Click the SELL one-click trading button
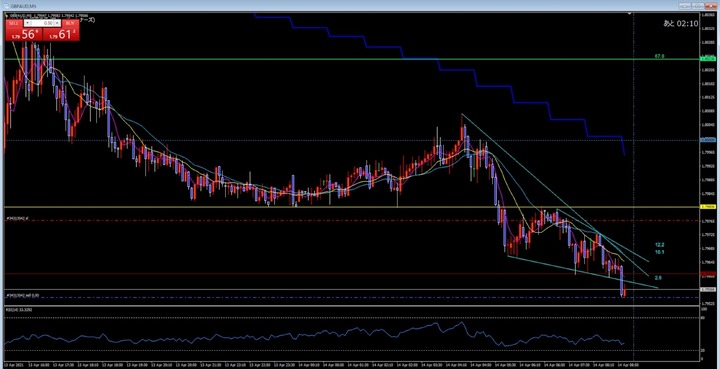Image resolution: width=720 pixels, height=369 pixels. pyautogui.click(x=23, y=34)
